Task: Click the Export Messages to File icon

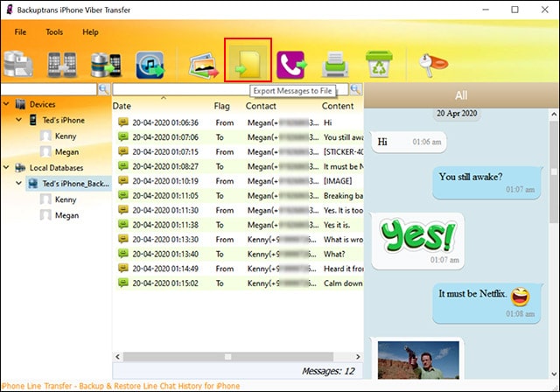Action: (248, 62)
